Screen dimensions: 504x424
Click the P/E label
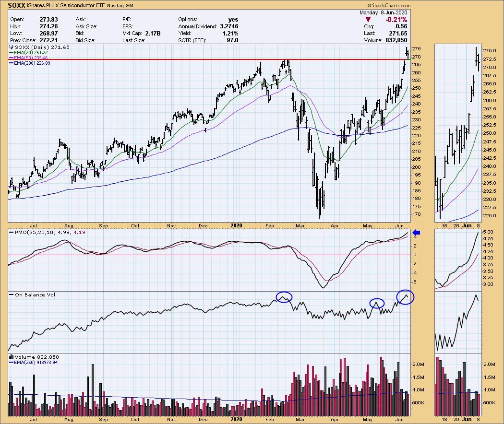(128, 19)
